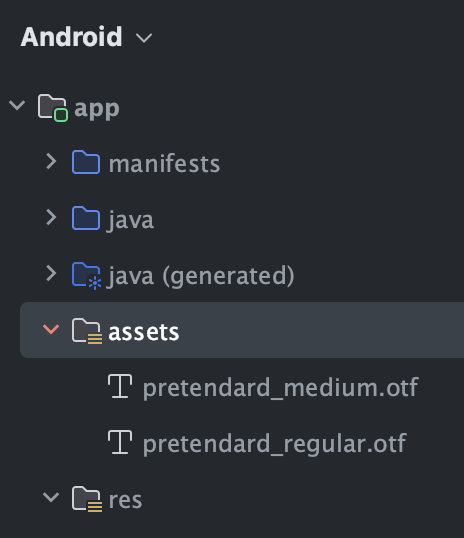This screenshot has height=538, width=464.
Task: Click the Android view title text
Action: 71,36
